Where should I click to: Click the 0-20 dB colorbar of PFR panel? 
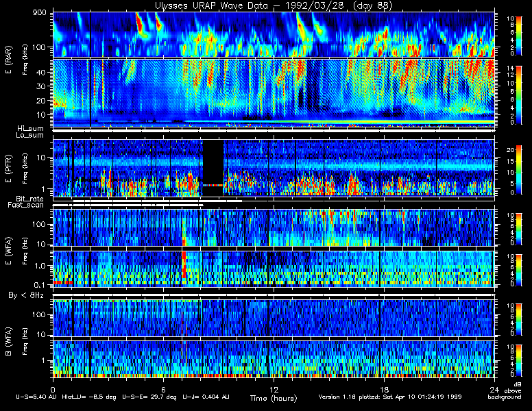point(519,170)
